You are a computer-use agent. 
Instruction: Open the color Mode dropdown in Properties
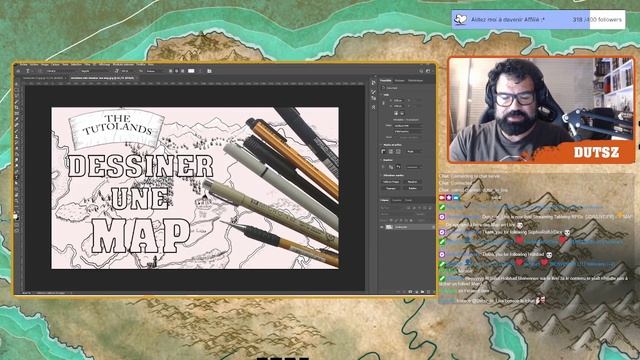(x=408, y=126)
